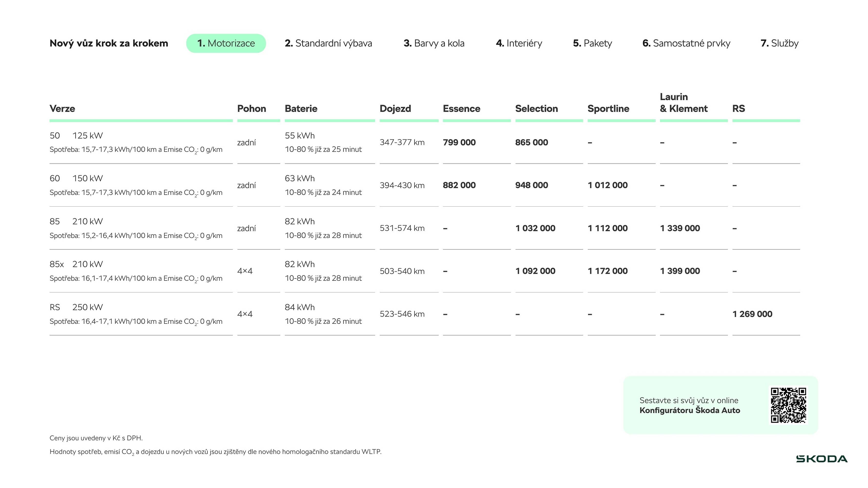The image size is (868, 488).
Task: Click RS price 1 269 000
Action: pyautogui.click(x=752, y=314)
